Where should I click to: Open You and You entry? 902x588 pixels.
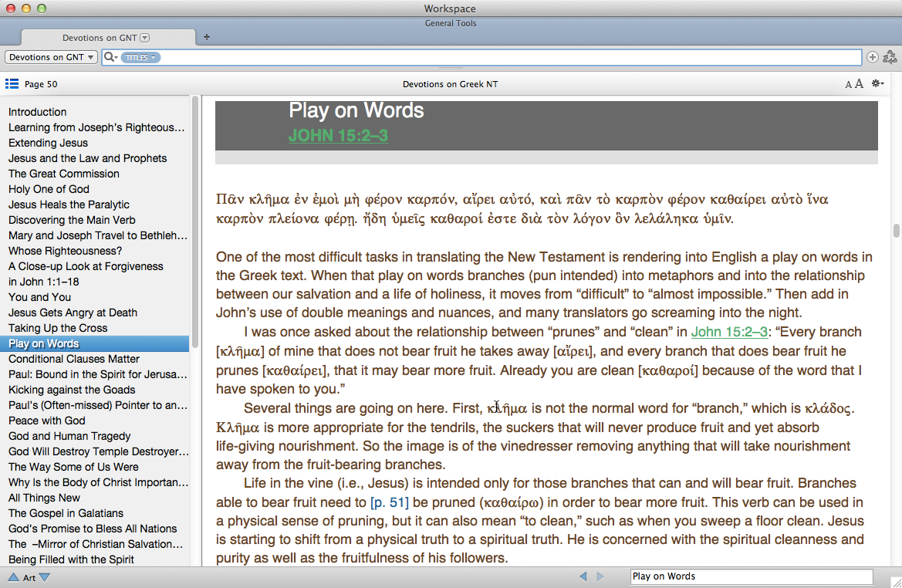pos(39,297)
